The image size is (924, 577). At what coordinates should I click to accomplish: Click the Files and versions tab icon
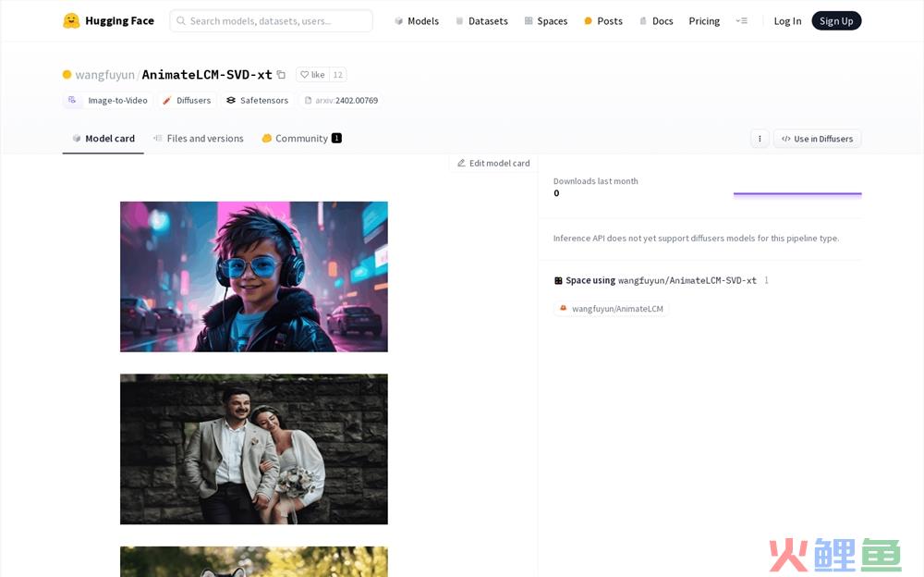tap(157, 138)
